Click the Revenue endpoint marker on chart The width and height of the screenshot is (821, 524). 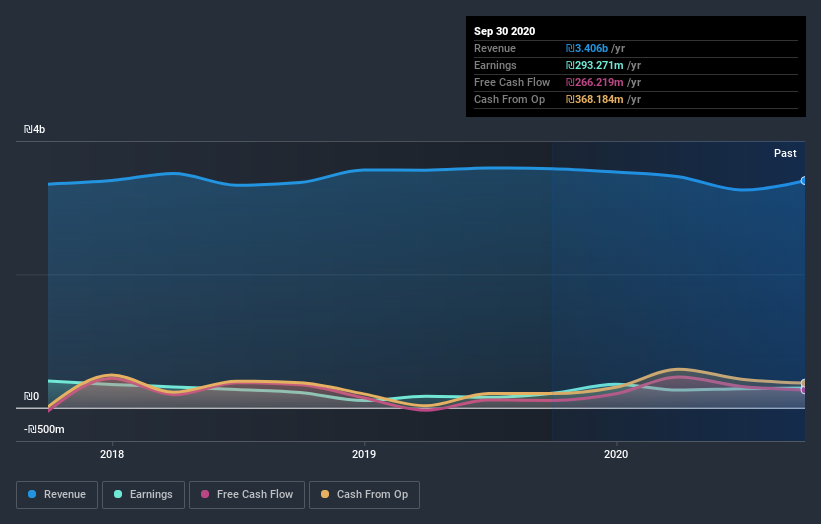(x=804, y=181)
